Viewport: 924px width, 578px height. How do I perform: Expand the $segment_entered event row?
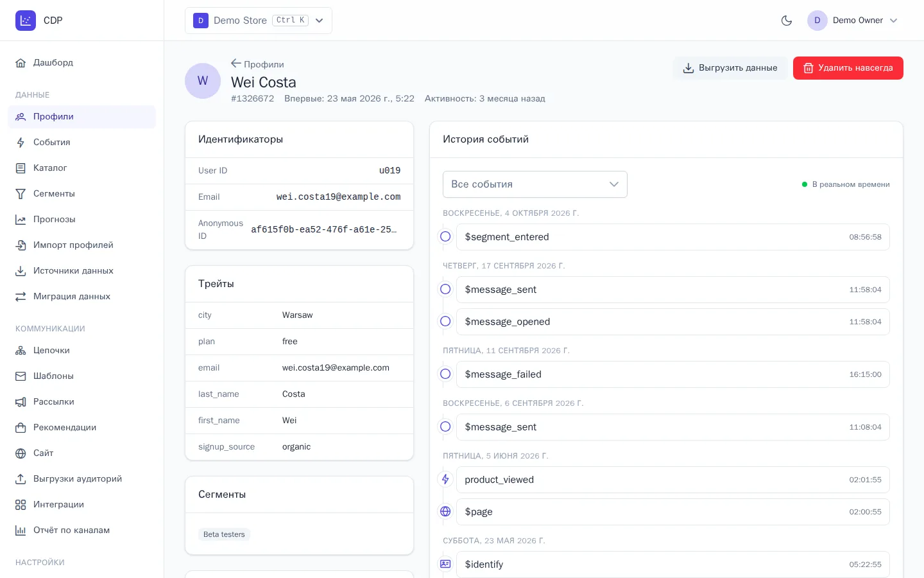pyautogui.click(x=672, y=237)
